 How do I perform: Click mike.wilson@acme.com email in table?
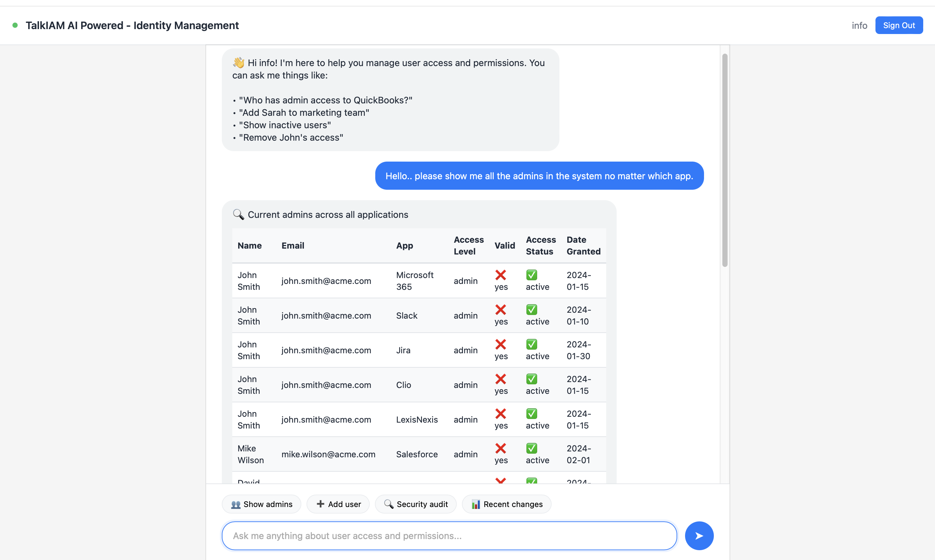point(328,454)
